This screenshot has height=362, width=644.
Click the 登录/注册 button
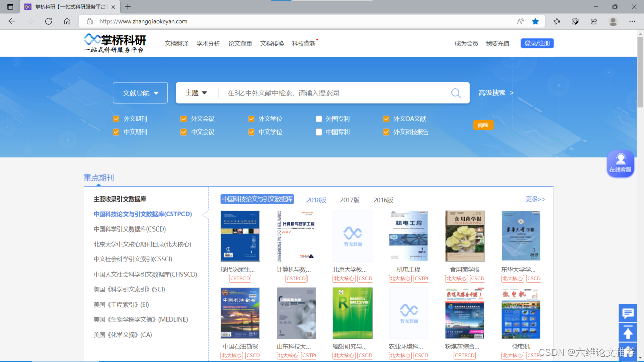(537, 43)
